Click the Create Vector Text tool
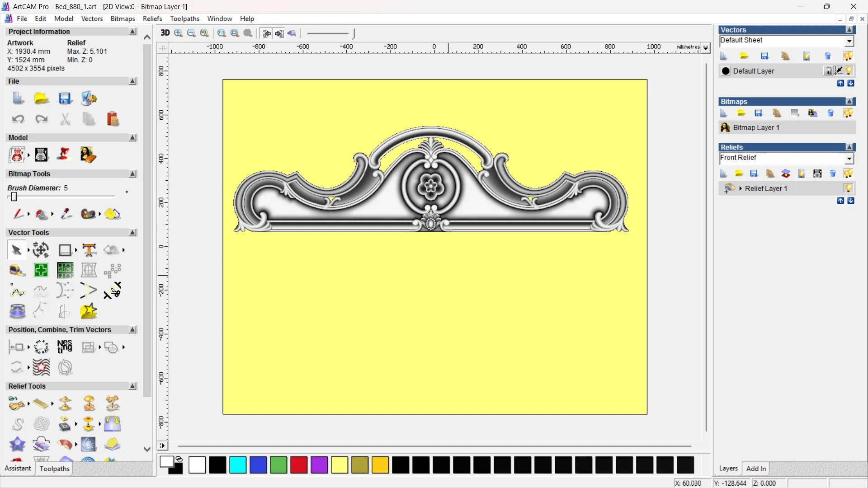Screen dimensions: 868x488 pos(89,250)
